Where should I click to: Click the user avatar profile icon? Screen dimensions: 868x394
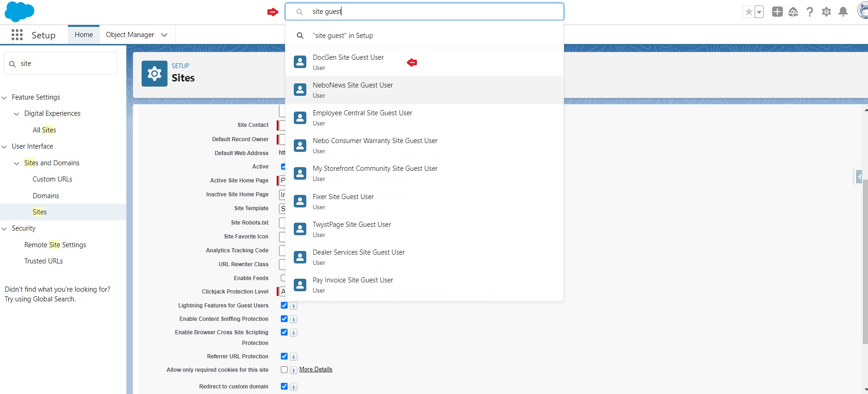(x=863, y=11)
